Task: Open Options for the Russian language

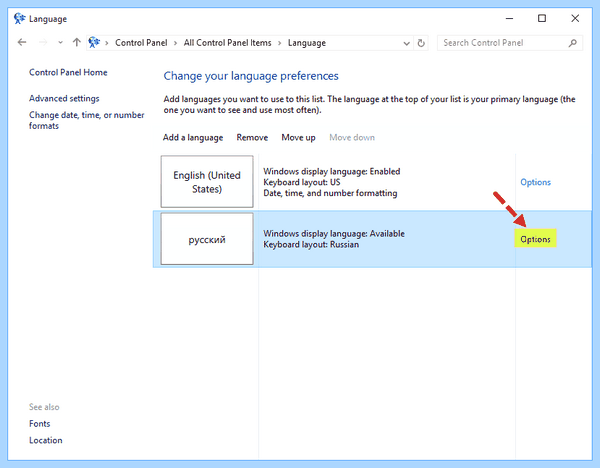Action: (535, 239)
